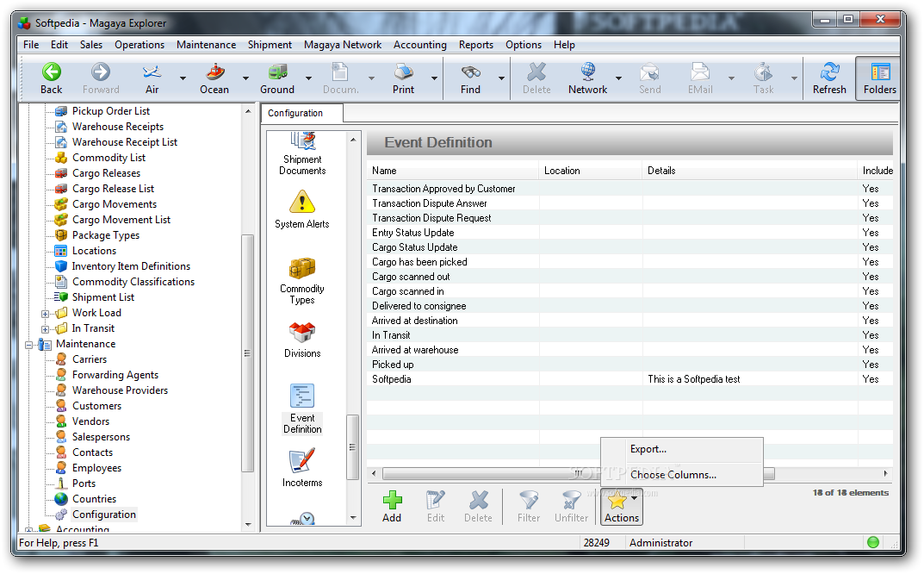Viewport: 924px width, 574px height.
Task: Click the Task toolbar icon
Action: (x=763, y=72)
